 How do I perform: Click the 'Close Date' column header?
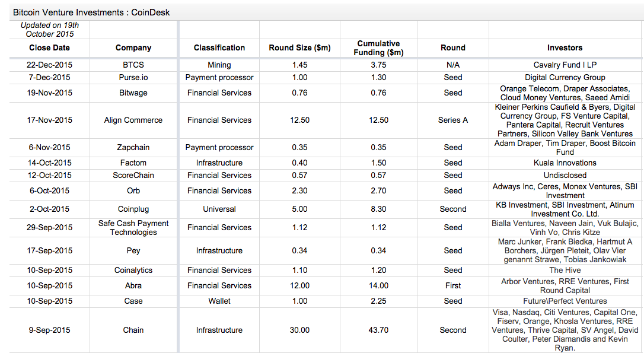pos(50,47)
